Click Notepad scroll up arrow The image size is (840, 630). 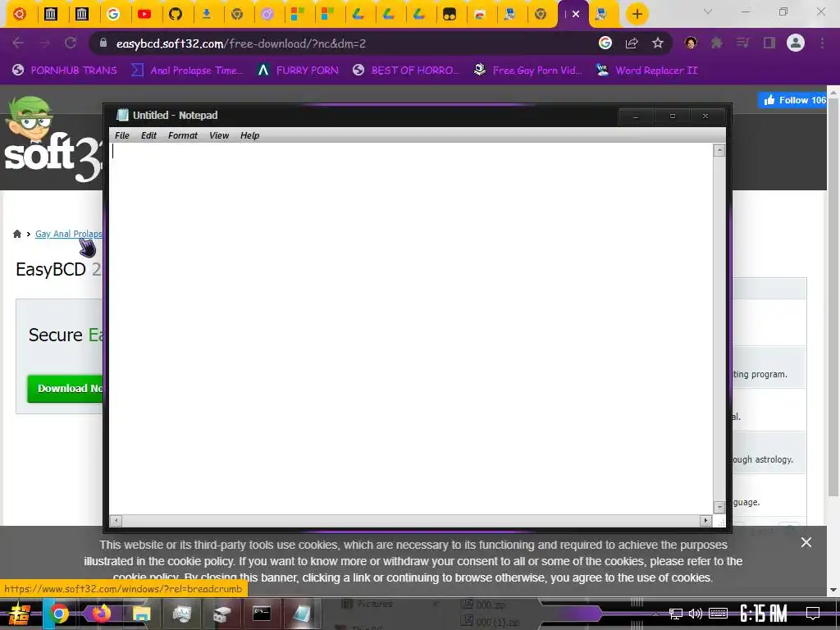pyautogui.click(x=719, y=151)
